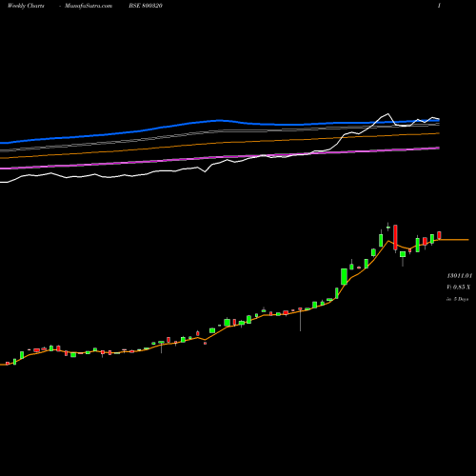Image resolution: width=476 pixels, height=476 pixels.
Task: Click the BSE stock code label
Action: pos(146,6)
